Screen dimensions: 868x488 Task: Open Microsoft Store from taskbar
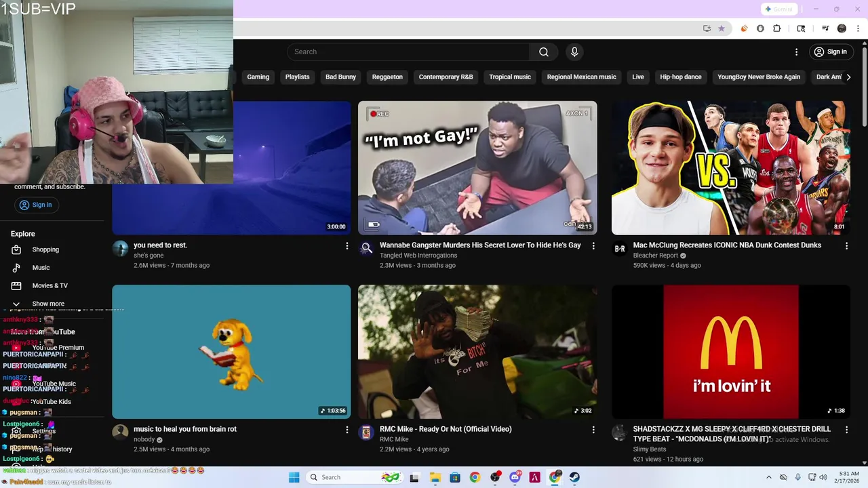coord(454,477)
